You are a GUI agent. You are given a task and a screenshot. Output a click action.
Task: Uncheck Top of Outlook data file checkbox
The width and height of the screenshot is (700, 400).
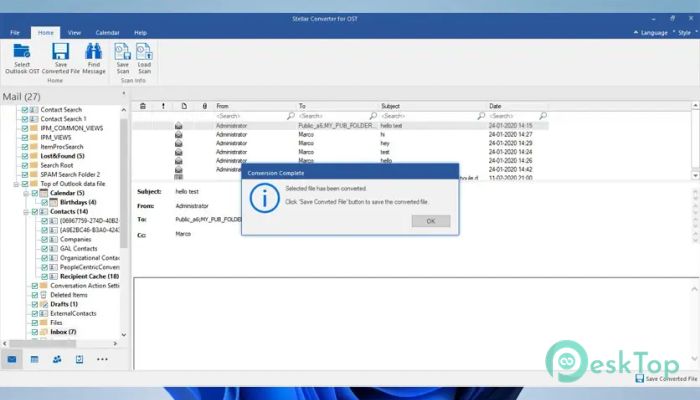click(x=25, y=183)
